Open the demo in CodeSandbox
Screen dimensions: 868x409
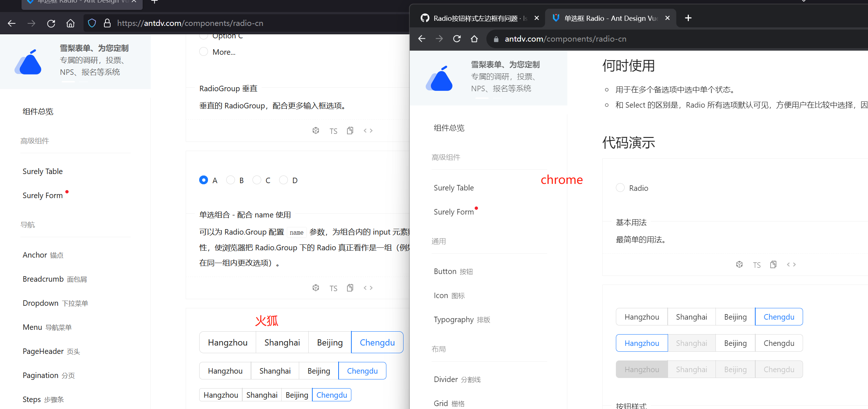click(316, 130)
